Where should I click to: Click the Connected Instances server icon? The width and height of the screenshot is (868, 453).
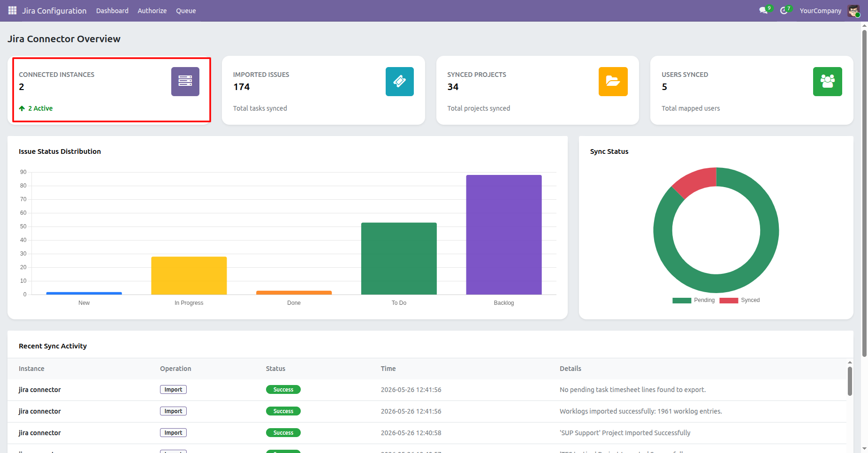click(185, 82)
